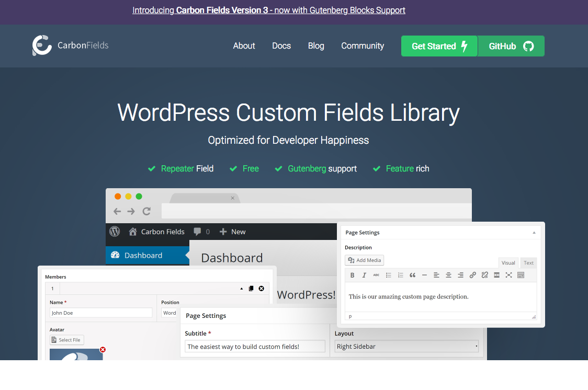The height and width of the screenshot is (390, 588).
Task: Click the Carbon Fields home icon in admin bar
Action: click(x=133, y=232)
